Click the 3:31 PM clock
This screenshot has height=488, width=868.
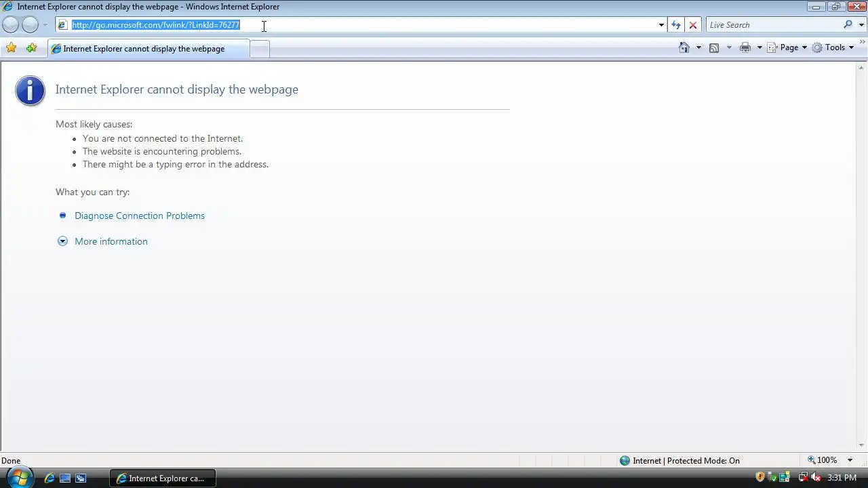coord(842,478)
